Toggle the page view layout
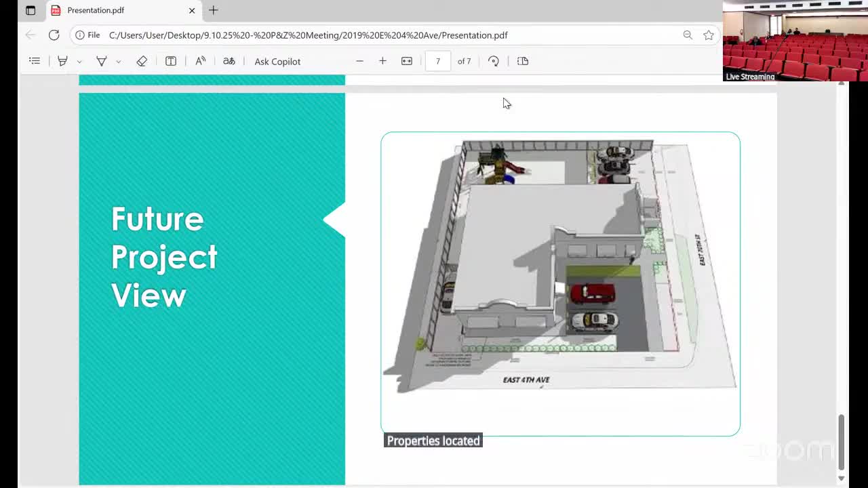The image size is (868, 488). click(x=523, y=61)
